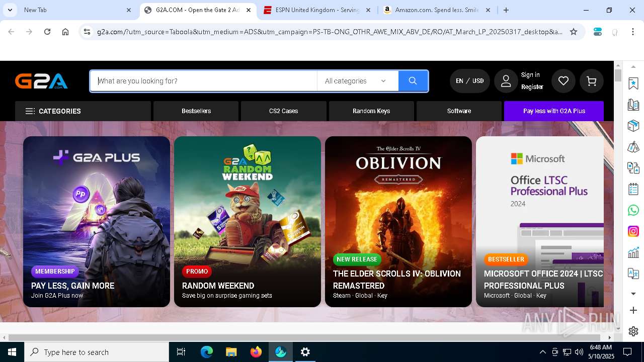Click the address bar URL
Viewport: 644px width, 362px height.
[x=330, y=32]
